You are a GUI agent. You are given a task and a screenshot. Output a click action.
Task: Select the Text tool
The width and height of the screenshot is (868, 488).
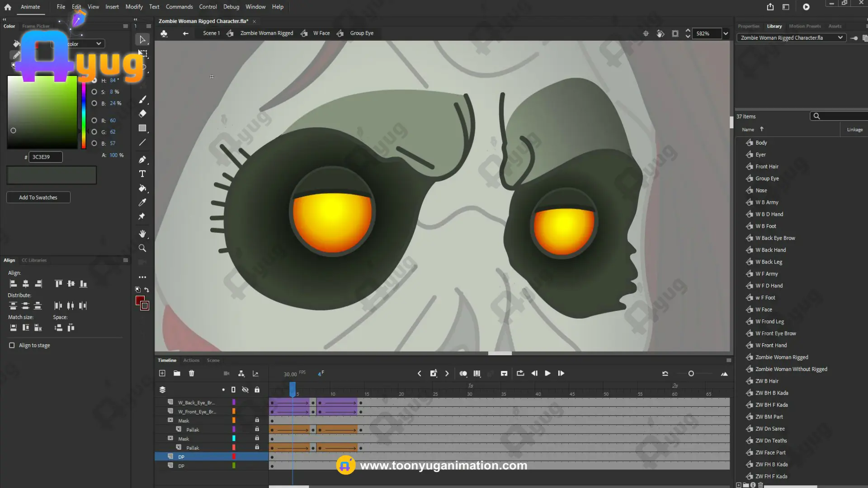click(142, 174)
